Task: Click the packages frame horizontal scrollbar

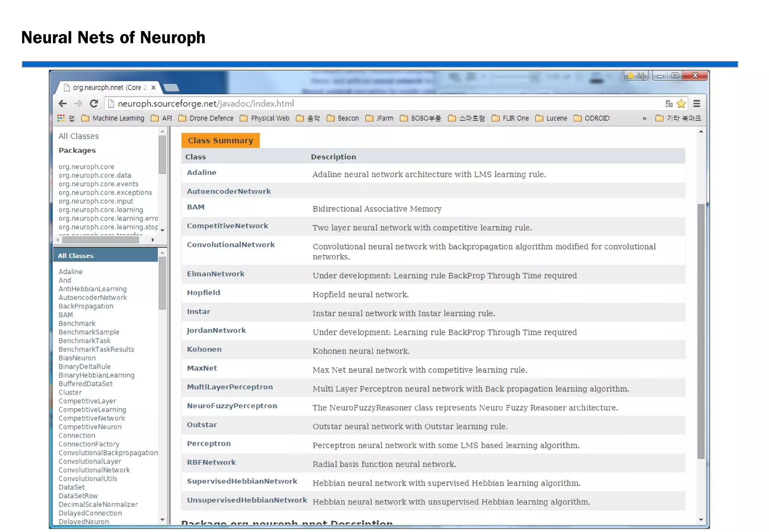Action: tap(101, 240)
